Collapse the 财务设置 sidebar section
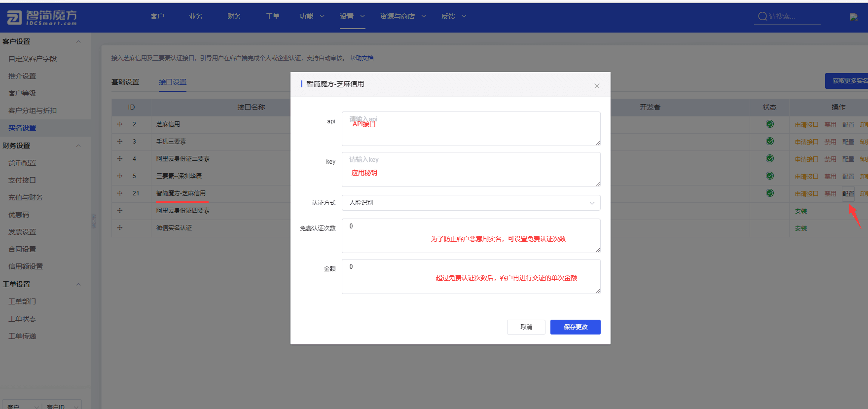Image resolution: width=868 pixels, height=409 pixels. pyautogui.click(x=78, y=146)
